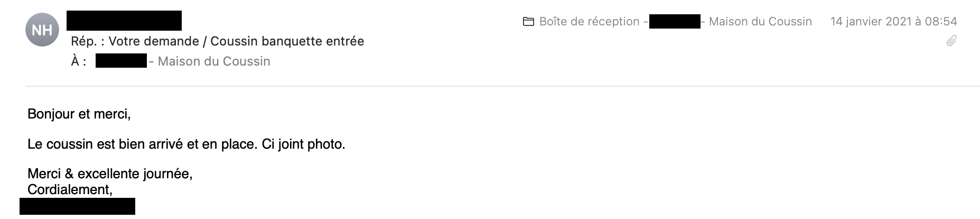Click the message time 08:54
Viewport: 980px width, 219px height.
pyautogui.click(x=941, y=22)
